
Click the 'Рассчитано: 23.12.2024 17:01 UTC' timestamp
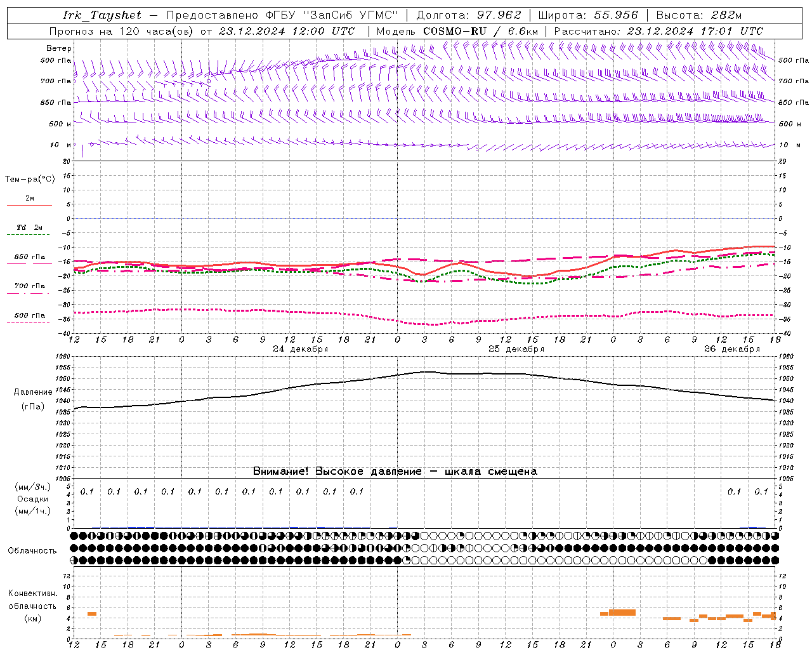pyautogui.click(x=658, y=31)
